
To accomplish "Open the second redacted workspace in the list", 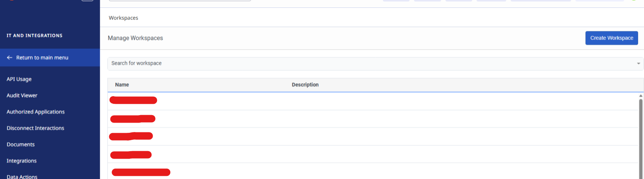I will coord(133,119).
